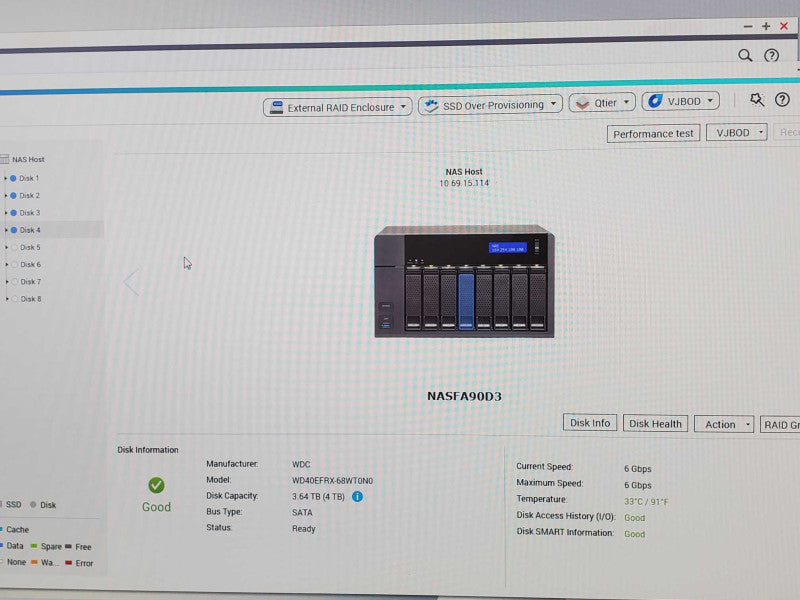The image size is (800, 600).
Task: Click the NASFA90D3 host name
Action: coord(464,396)
